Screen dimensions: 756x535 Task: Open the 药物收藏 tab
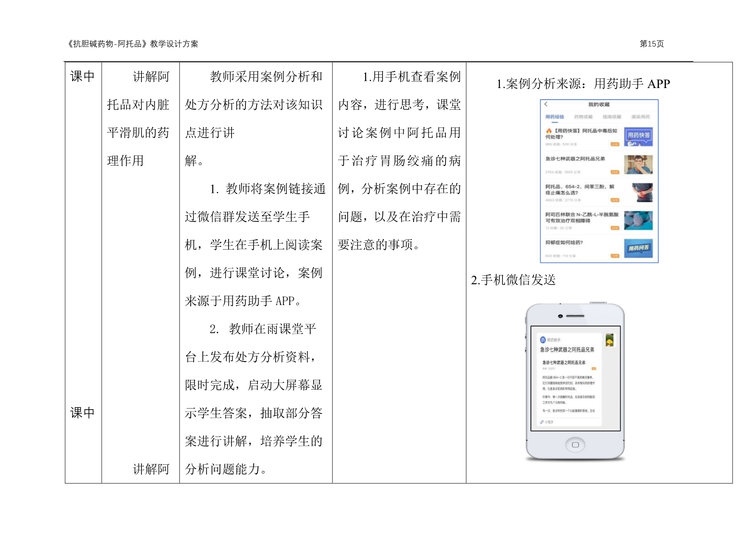[583, 117]
